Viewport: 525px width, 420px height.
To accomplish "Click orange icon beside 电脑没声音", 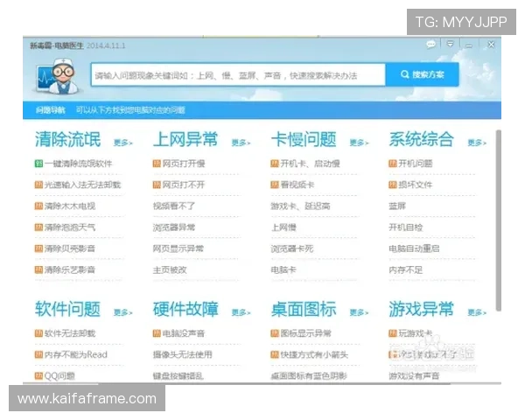I will (x=157, y=333).
